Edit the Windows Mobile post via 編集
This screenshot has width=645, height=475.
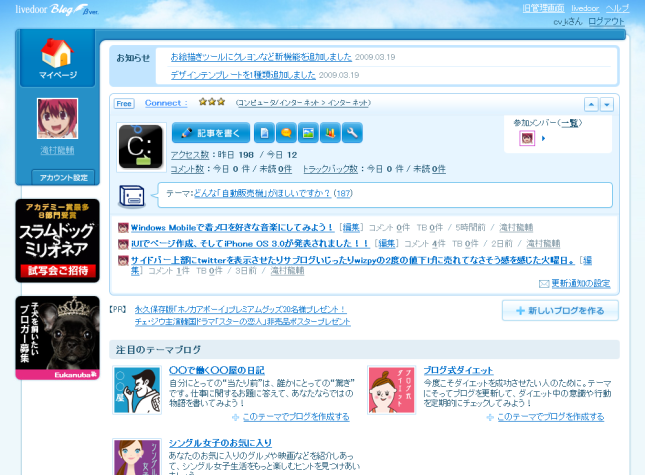click(351, 227)
